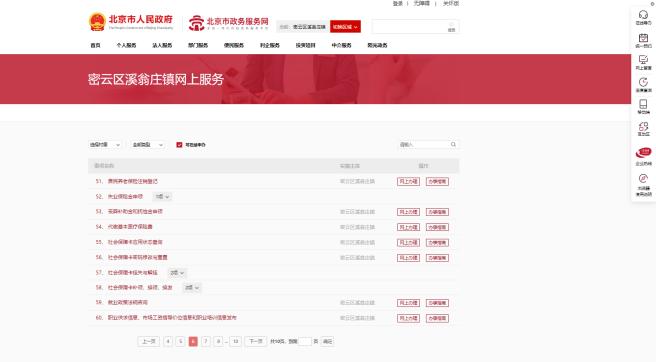Click the monitor icon in right sidebar
This screenshot has width=656, height=362.
coord(643,60)
